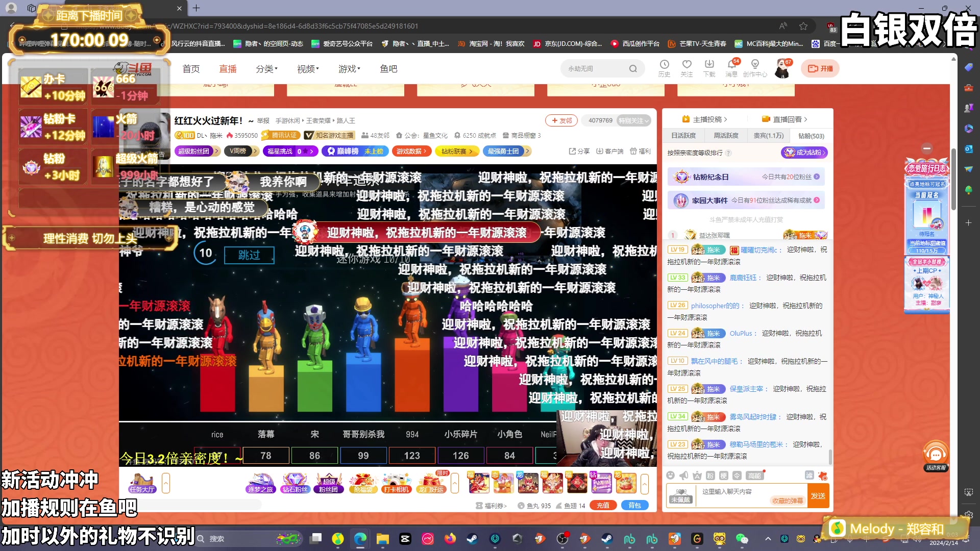
Task: Toggle the 滤 danmaku filter button
Action: click(809, 475)
